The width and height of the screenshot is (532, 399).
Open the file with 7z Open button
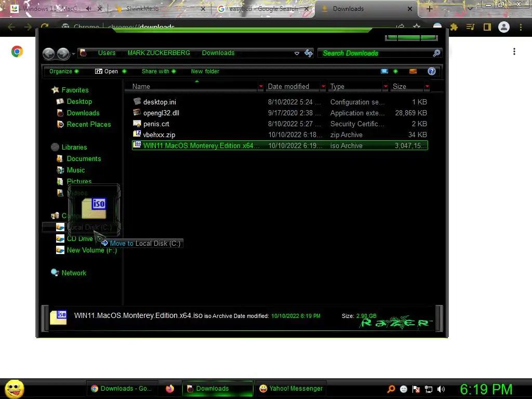106,71
